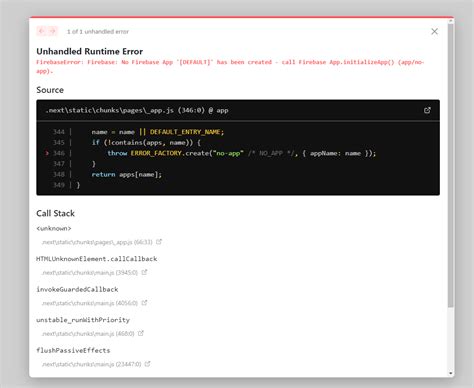
Task: Click 'HTMLUnknownElement.callCallback' stack entry
Action: pyautogui.click(x=97, y=259)
